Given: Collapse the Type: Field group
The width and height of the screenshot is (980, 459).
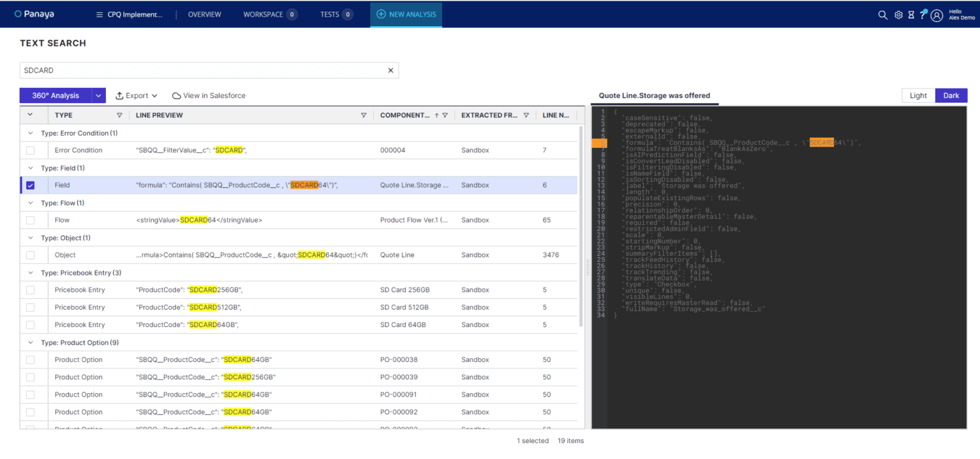Looking at the screenshot, I should pos(30,168).
